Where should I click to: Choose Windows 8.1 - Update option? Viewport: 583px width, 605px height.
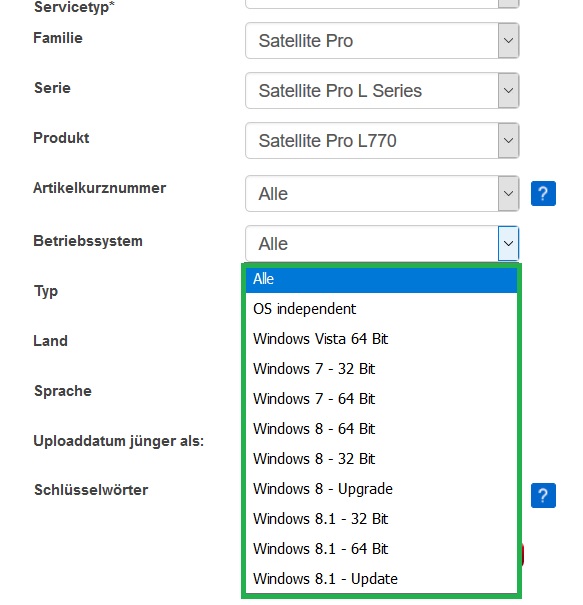381,579
